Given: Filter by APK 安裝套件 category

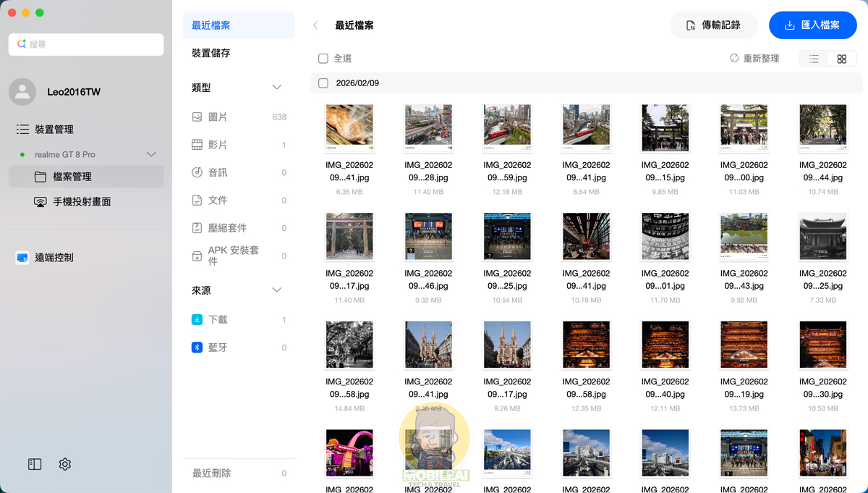Looking at the screenshot, I should coord(239,256).
